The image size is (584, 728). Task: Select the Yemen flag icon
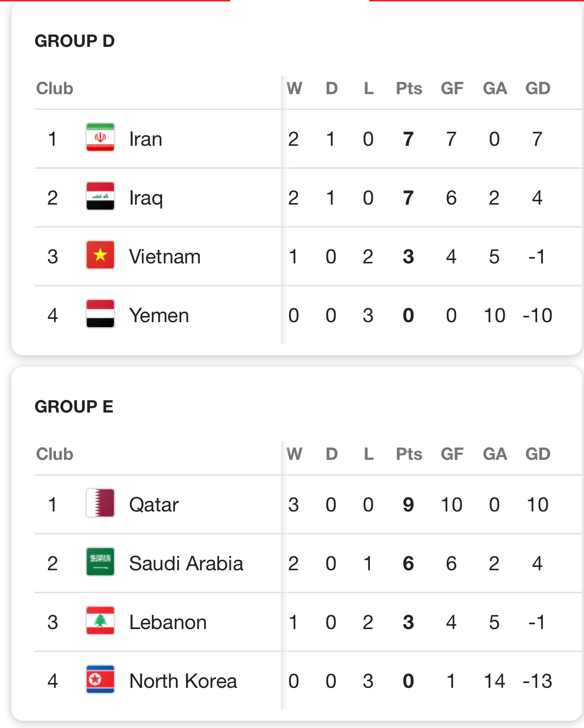tap(100, 314)
